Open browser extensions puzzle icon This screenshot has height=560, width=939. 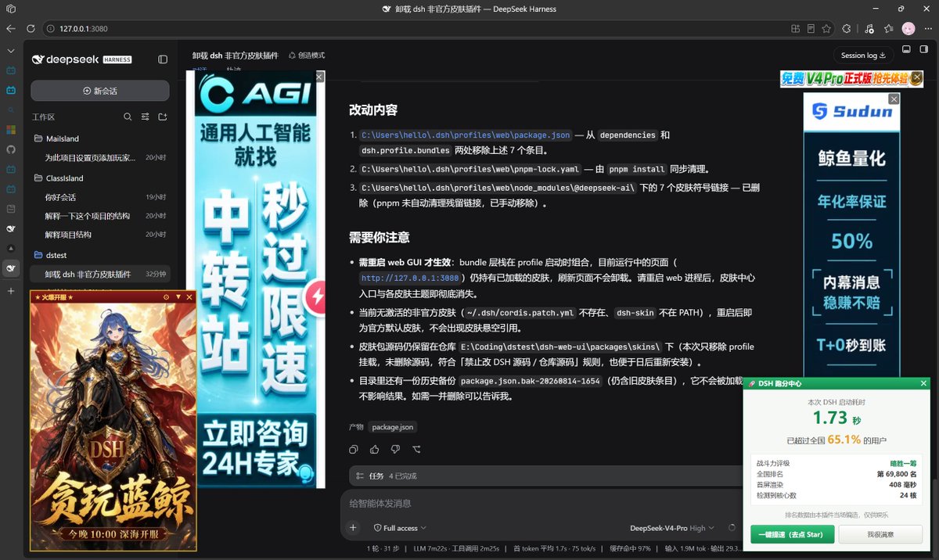(847, 29)
